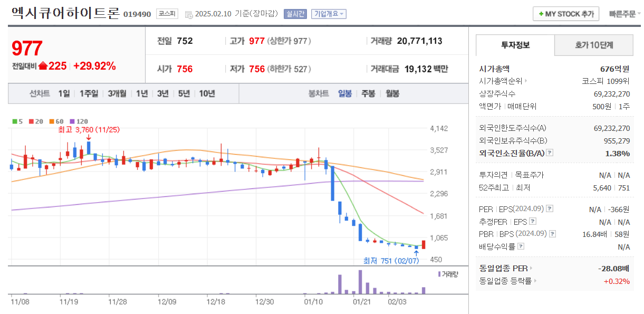Click red 20-day moving average legend
Viewport: 644px width, 314px height.
coord(36,121)
